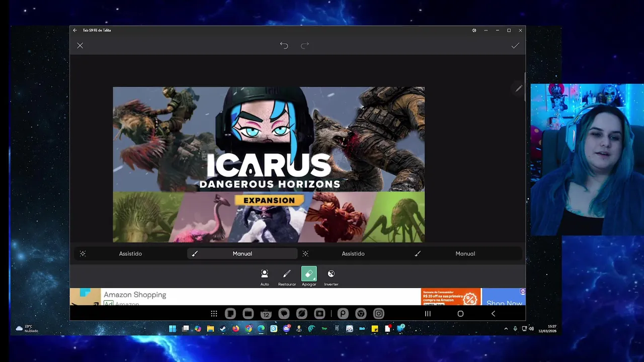Switch to the first Assistido tab
Screen dimensions: 644x362
(x=130, y=254)
